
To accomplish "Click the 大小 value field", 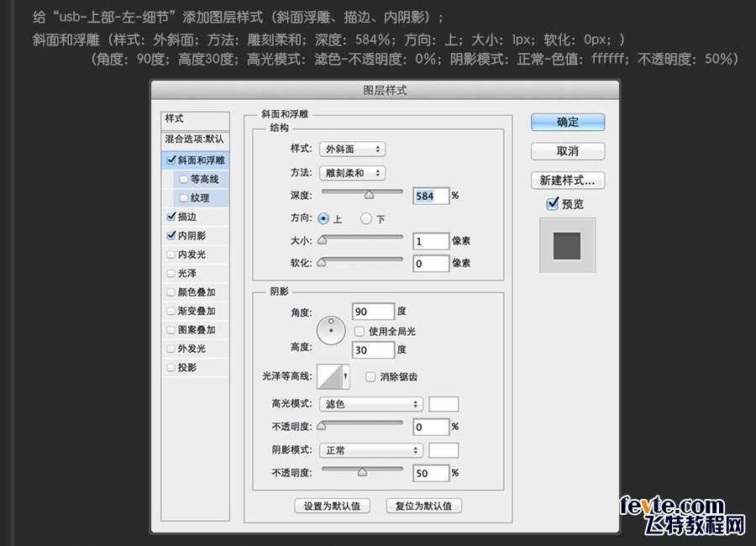I will (431, 241).
